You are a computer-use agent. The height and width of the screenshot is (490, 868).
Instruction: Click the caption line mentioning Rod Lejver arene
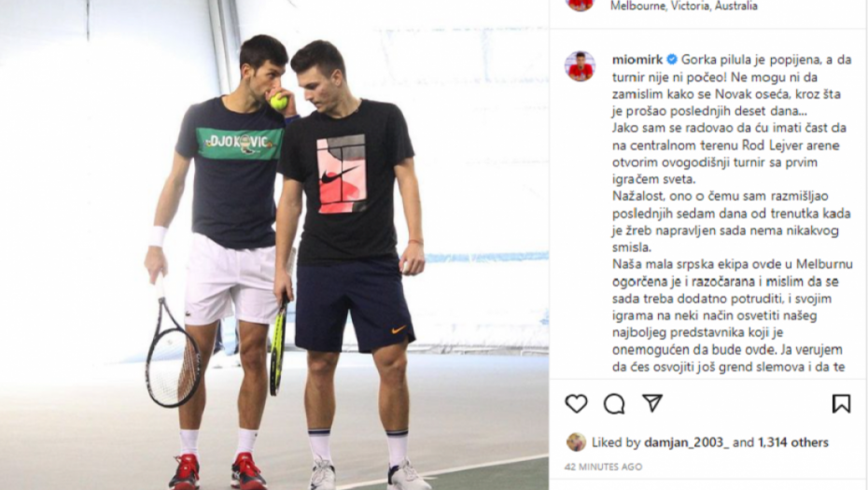click(x=726, y=145)
